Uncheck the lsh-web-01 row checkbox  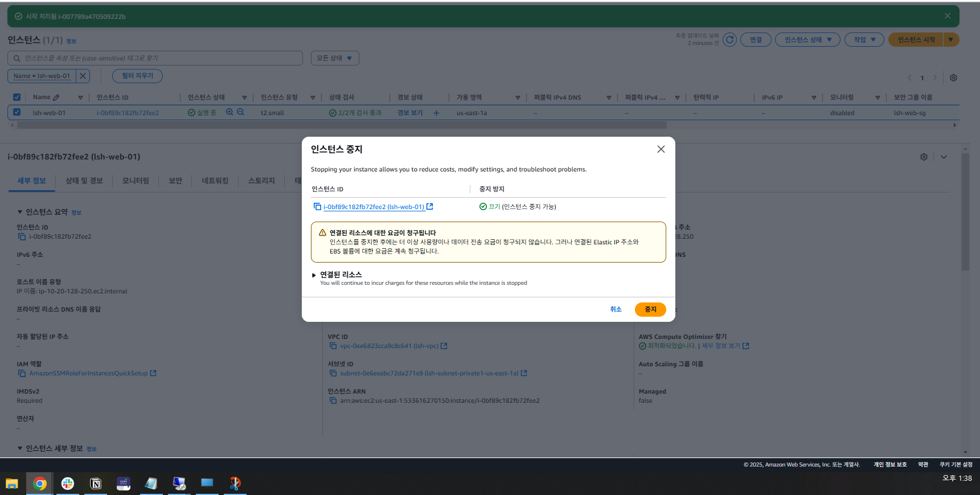(x=17, y=113)
